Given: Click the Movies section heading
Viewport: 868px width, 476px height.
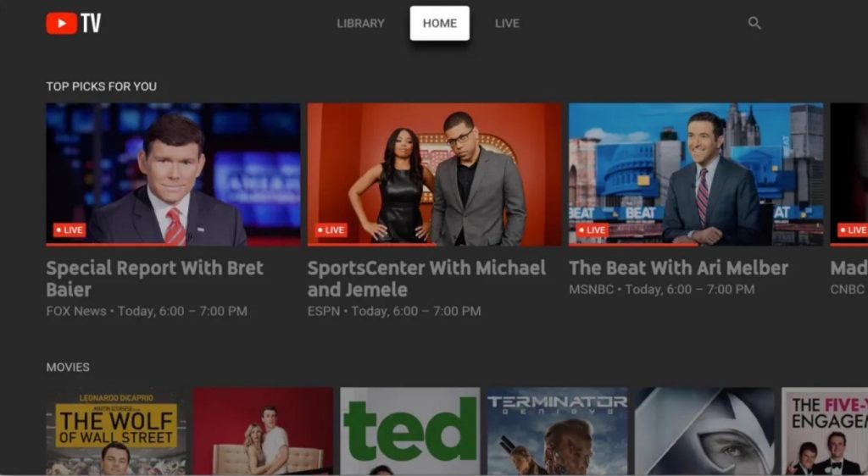Looking at the screenshot, I should [x=68, y=367].
